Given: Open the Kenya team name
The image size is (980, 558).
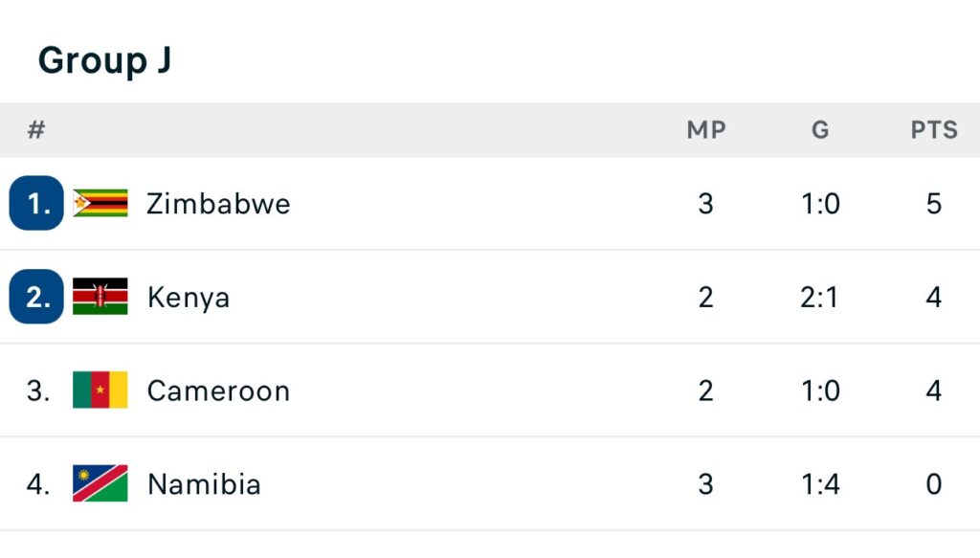Looking at the screenshot, I should coord(189,298).
